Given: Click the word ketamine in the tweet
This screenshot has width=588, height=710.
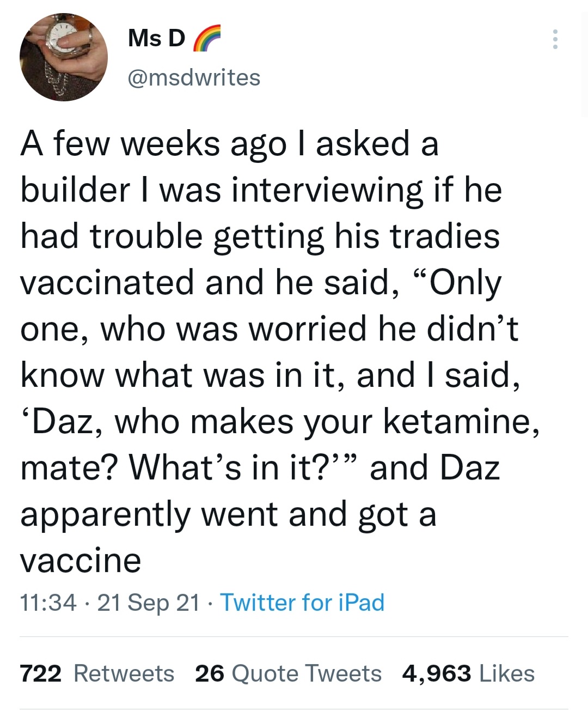Looking at the screenshot, I should coord(457,421).
